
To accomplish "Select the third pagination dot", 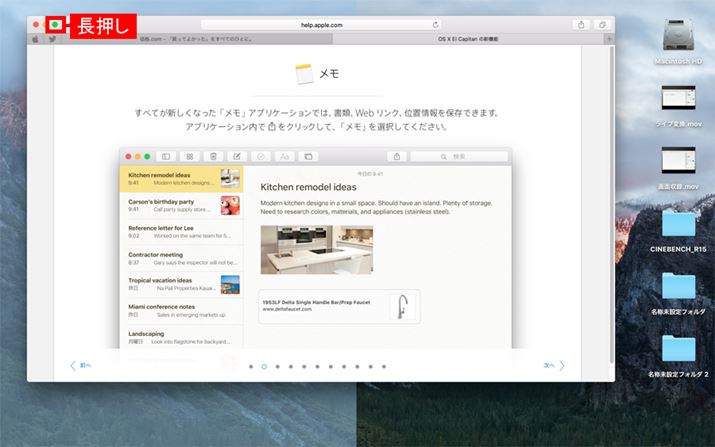I will 277,366.
